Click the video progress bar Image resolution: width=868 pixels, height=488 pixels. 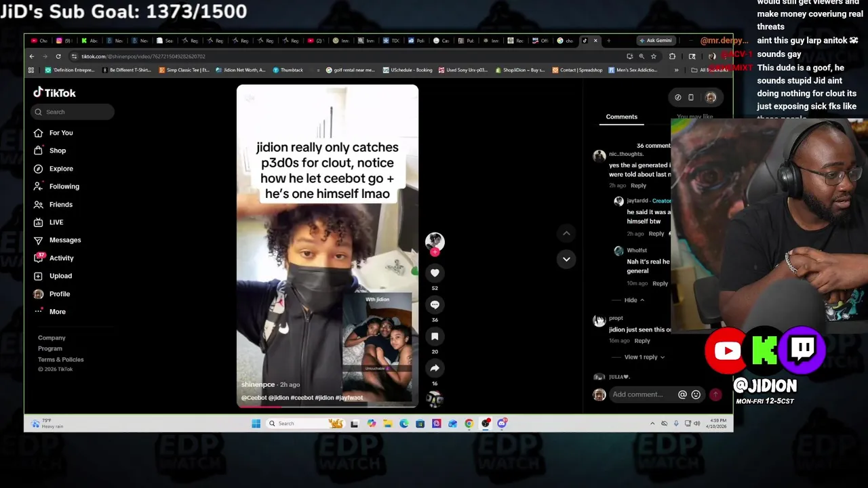pyautogui.click(x=328, y=406)
